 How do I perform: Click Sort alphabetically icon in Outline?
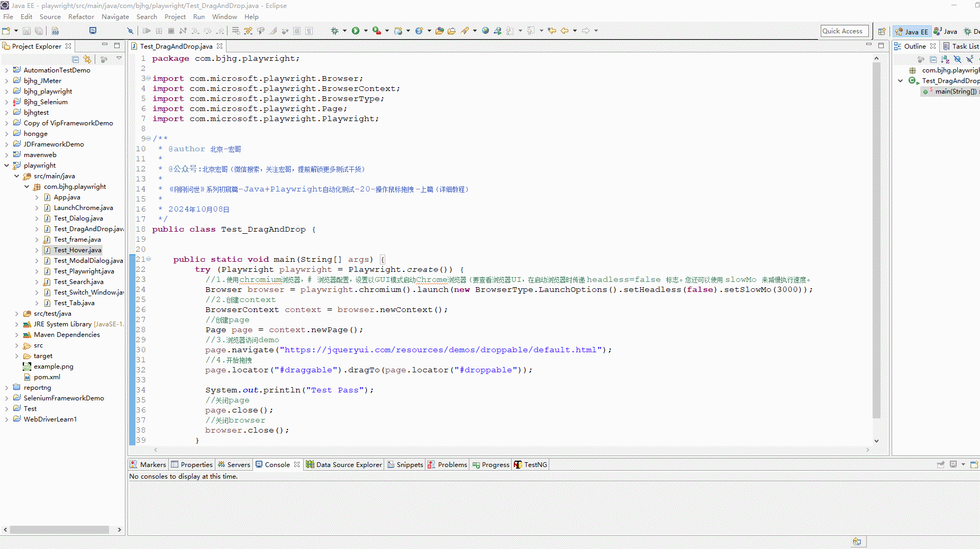pyautogui.click(x=945, y=59)
